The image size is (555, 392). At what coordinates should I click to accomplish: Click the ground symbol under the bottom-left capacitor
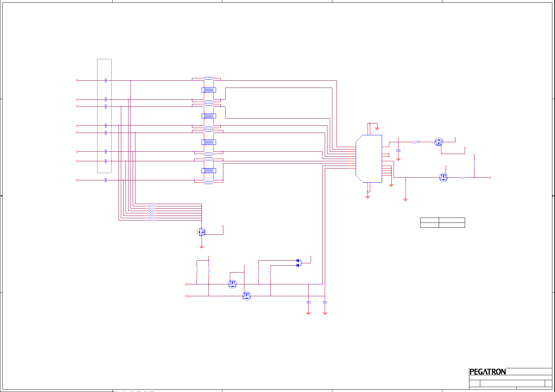(x=308, y=313)
